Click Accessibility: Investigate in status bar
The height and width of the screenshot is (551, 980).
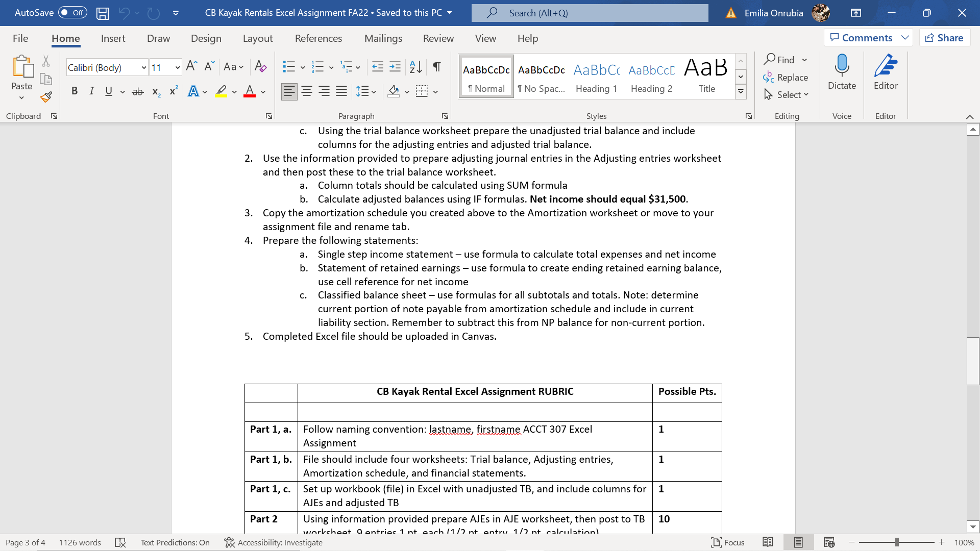pos(274,542)
